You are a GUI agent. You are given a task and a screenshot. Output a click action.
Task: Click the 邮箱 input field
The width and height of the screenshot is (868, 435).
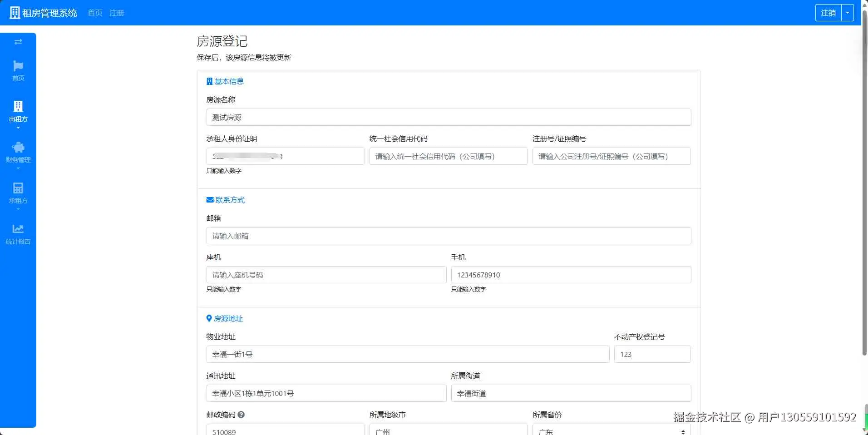(x=449, y=236)
